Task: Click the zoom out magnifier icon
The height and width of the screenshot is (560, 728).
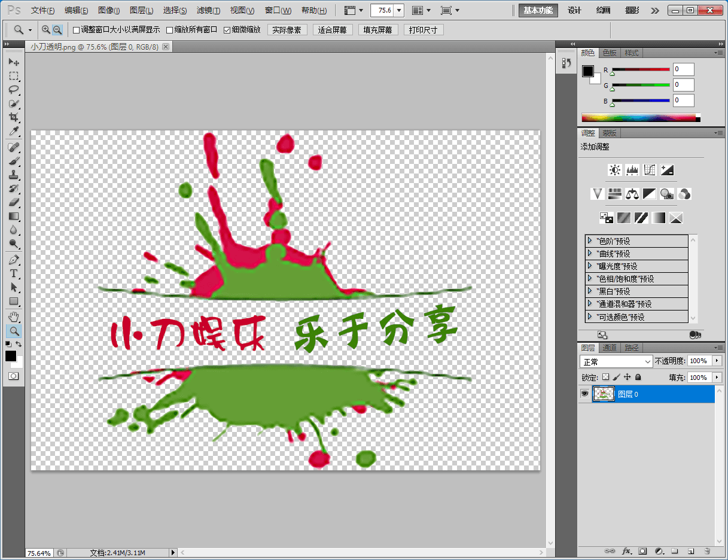Action: click(x=57, y=29)
